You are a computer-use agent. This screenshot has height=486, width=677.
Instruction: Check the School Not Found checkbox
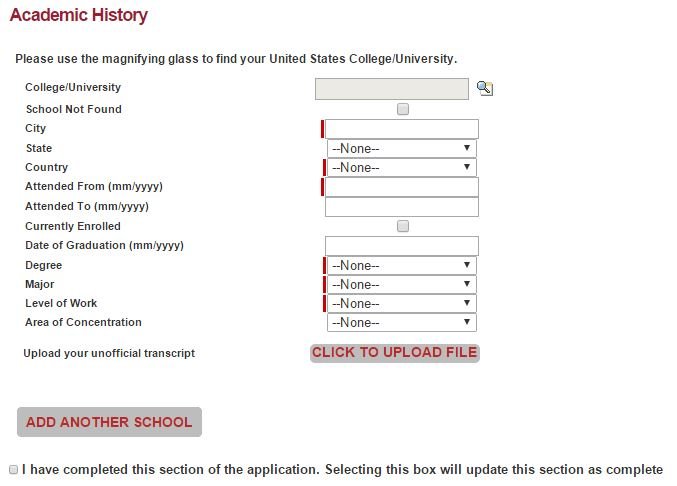coord(403,109)
